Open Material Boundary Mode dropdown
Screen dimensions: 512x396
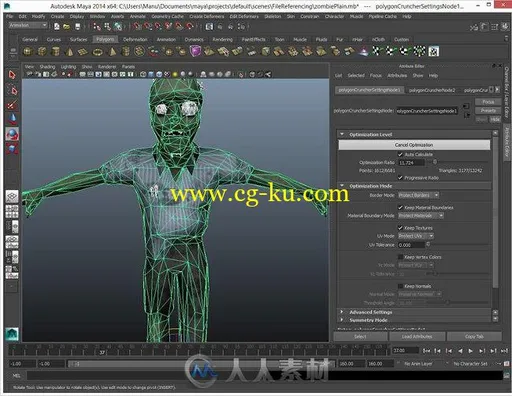pos(421,216)
